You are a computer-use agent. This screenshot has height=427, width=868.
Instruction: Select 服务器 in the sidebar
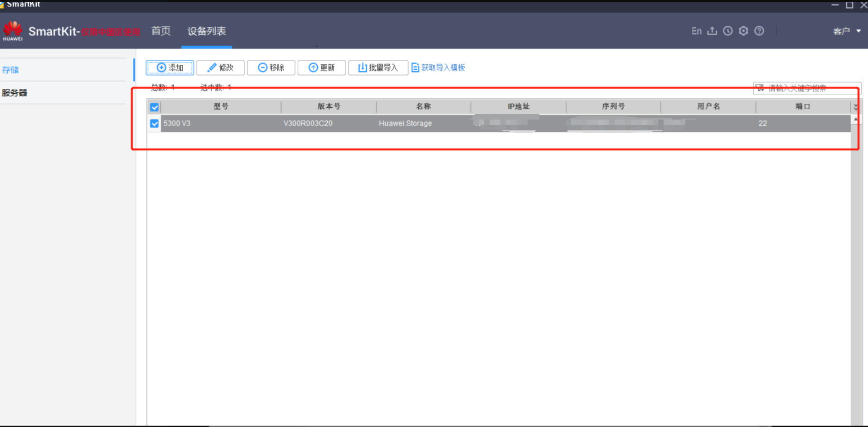[x=15, y=93]
